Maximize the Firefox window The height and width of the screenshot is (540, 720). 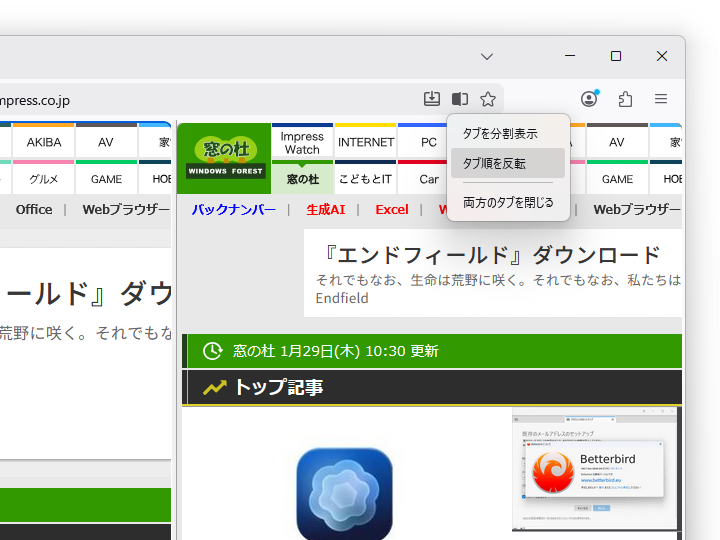(616, 56)
